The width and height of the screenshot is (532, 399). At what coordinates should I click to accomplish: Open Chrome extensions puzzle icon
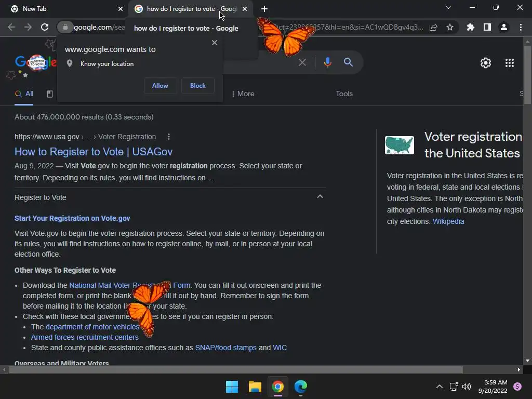(x=470, y=27)
